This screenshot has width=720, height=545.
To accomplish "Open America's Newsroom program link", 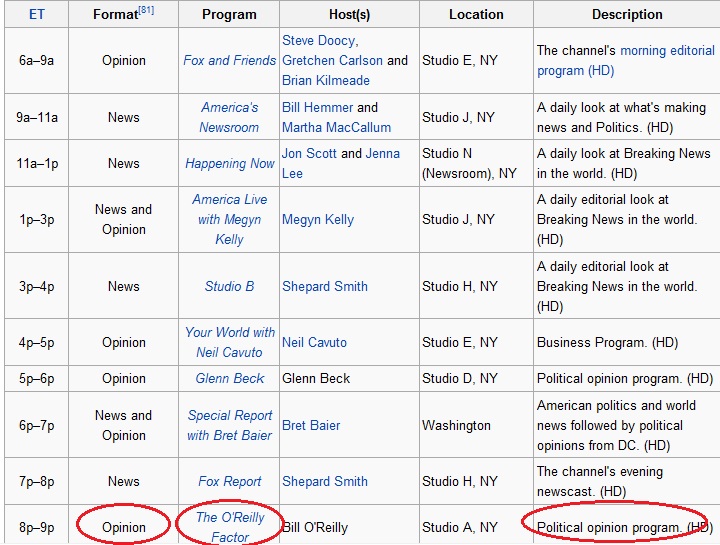I will [x=229, y=117].
